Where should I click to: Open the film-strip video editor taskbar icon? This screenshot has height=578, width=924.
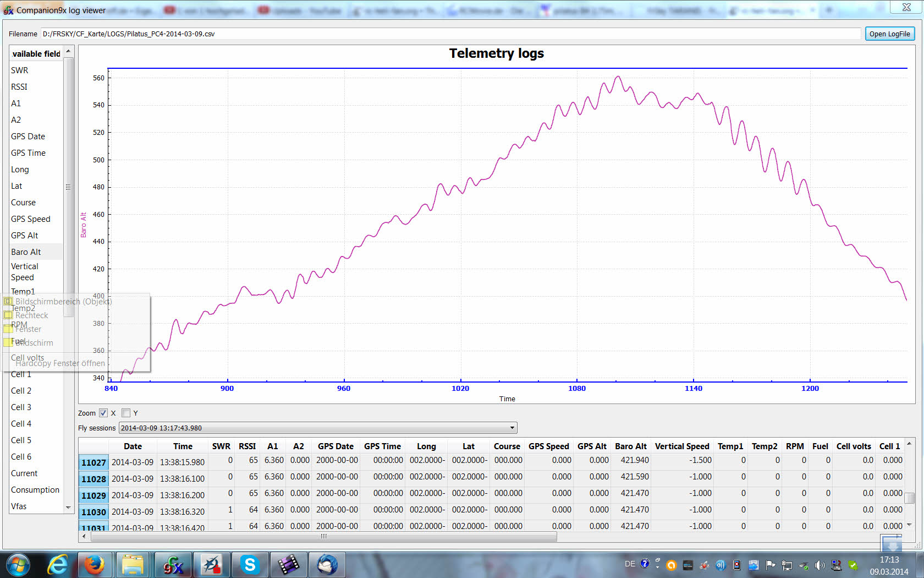point(288,565)
